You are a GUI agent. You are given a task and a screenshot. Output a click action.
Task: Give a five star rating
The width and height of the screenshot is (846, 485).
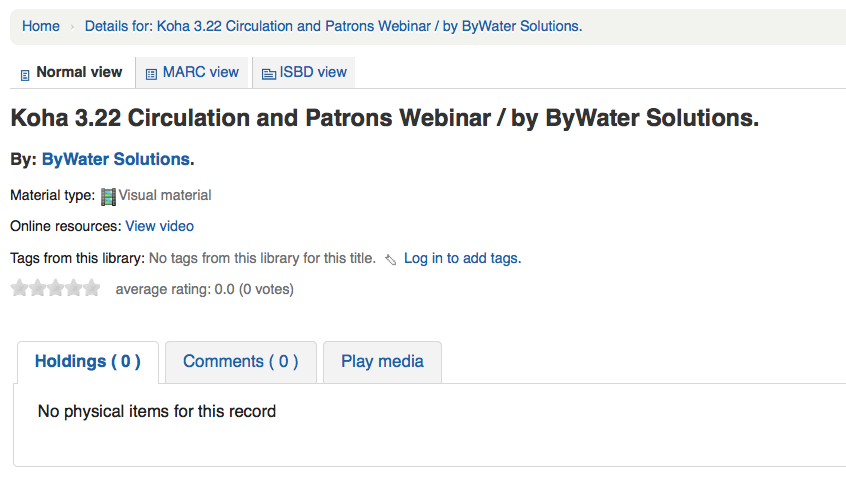(x=92, y=289)
